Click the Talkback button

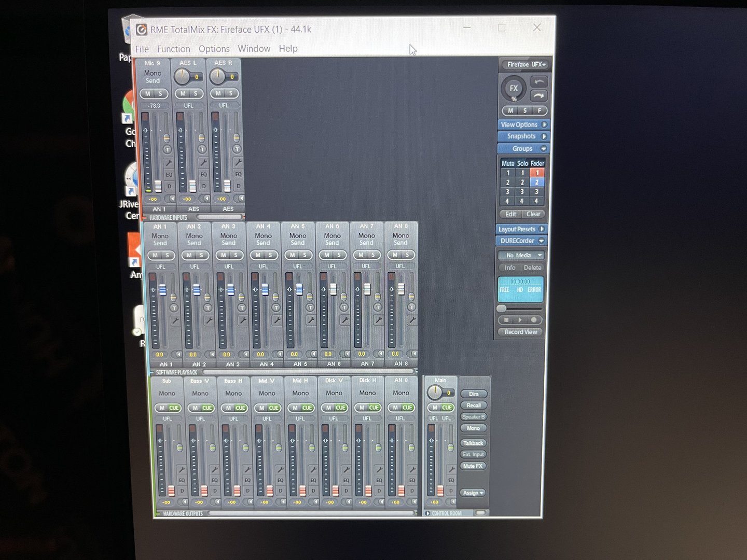[x=473, y=443]
